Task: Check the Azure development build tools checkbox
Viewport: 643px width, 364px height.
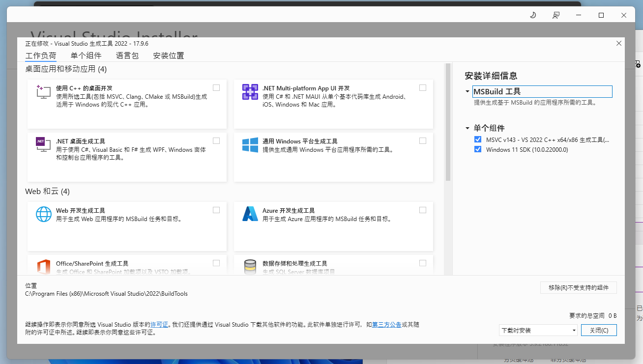Action: click(x=423, y=210)
